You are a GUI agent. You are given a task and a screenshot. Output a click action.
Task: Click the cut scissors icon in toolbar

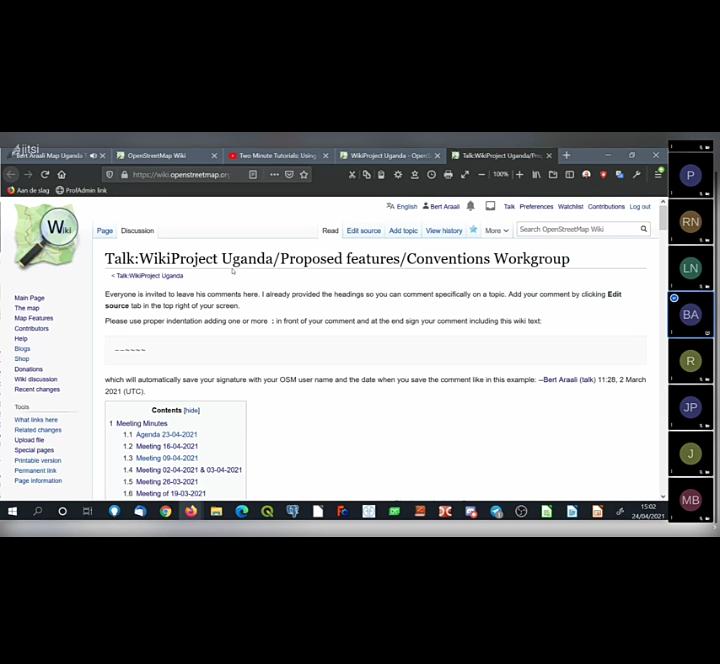[x=352, y=174]
